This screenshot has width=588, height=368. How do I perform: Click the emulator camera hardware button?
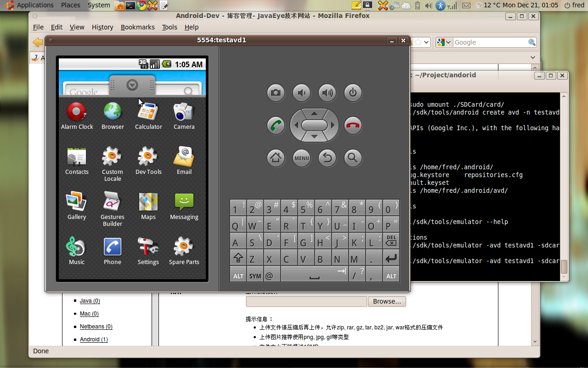[276, 93]
